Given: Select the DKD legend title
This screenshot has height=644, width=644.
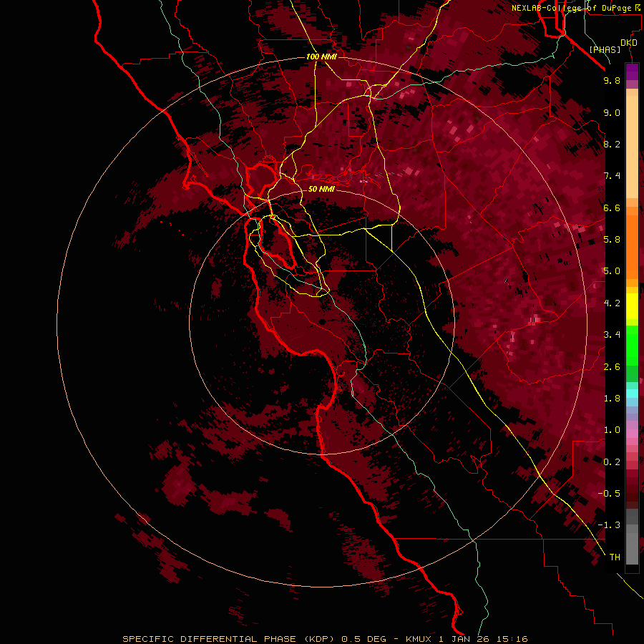Looking at the screenshot, I should tap(629, 42).
